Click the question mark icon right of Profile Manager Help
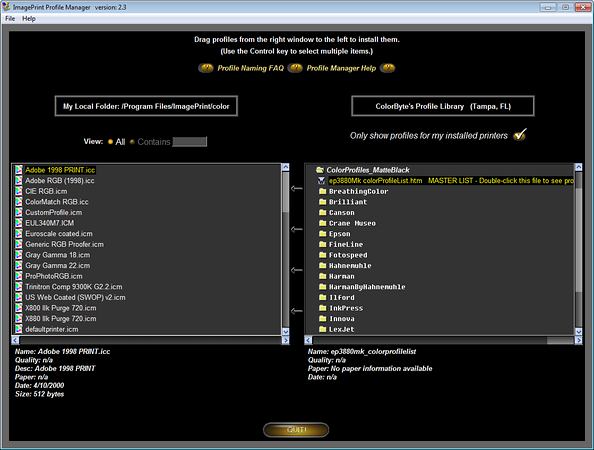Image resolution: width=594 pixels, height=450 pixels. pos(388,68)
